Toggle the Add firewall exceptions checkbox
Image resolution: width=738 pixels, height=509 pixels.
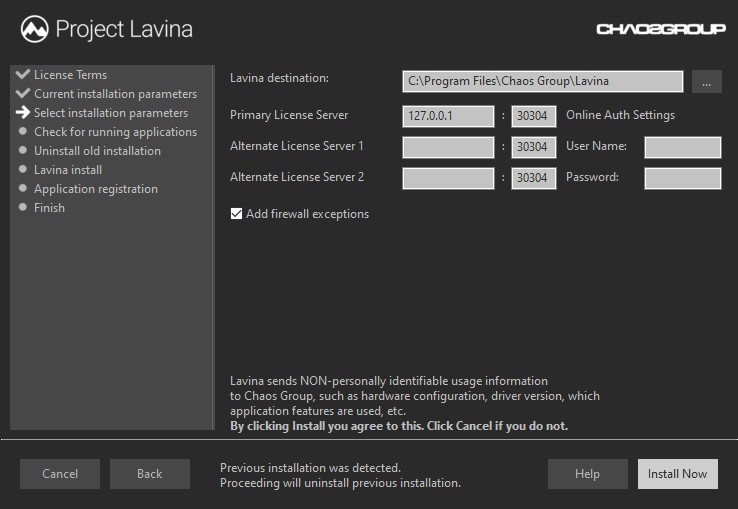[x=236, y=214]
